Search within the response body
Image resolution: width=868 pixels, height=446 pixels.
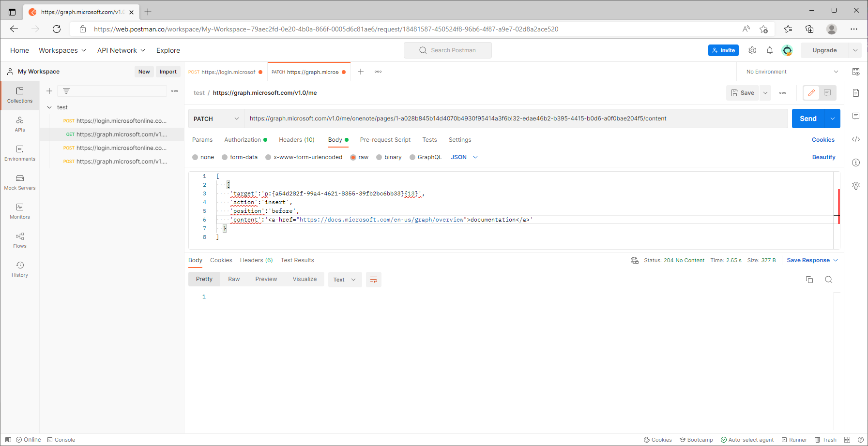click(829, 280)
